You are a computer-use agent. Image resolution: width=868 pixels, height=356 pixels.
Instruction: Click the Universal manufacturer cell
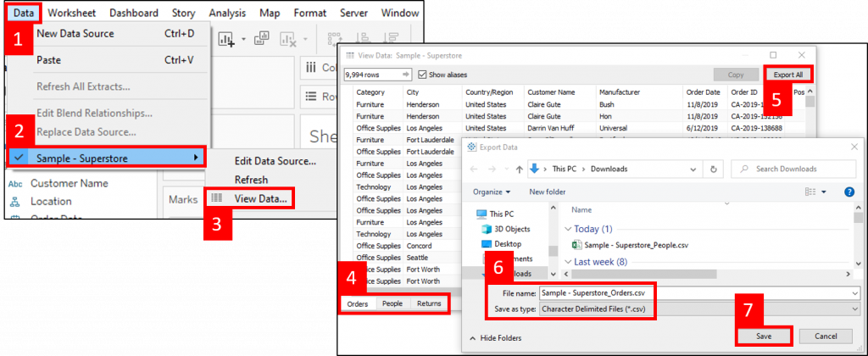tap(613, 128)
